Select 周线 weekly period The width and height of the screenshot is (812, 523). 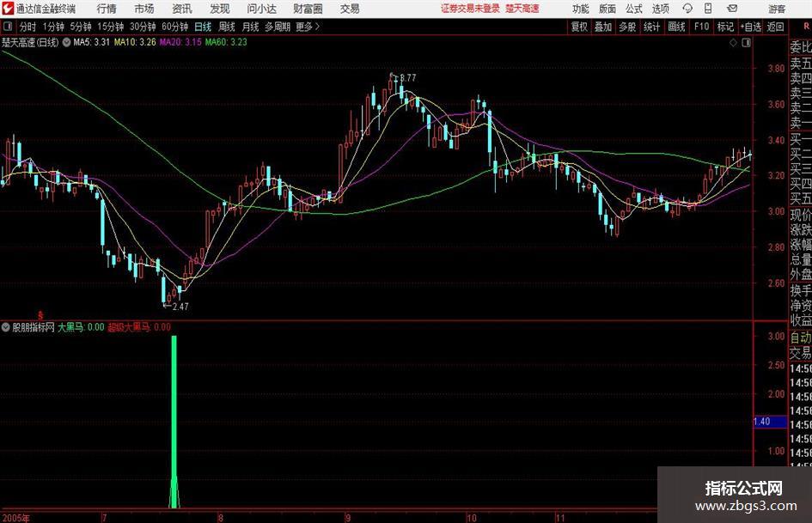pos(227,27)
